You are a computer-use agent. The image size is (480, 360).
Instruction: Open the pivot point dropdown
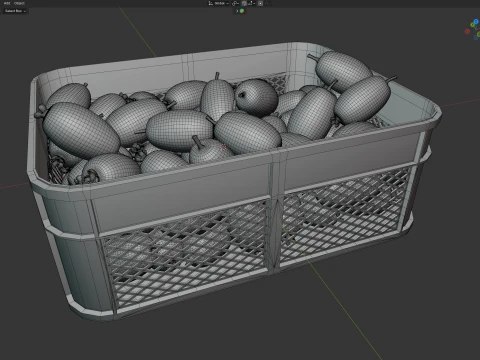click(235, 3)
